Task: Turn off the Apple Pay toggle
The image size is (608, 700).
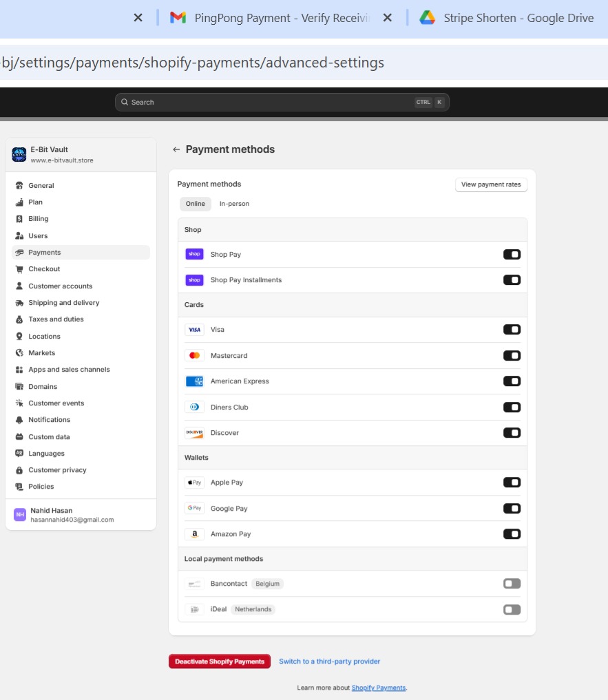Action: click(x=512, y=482)
